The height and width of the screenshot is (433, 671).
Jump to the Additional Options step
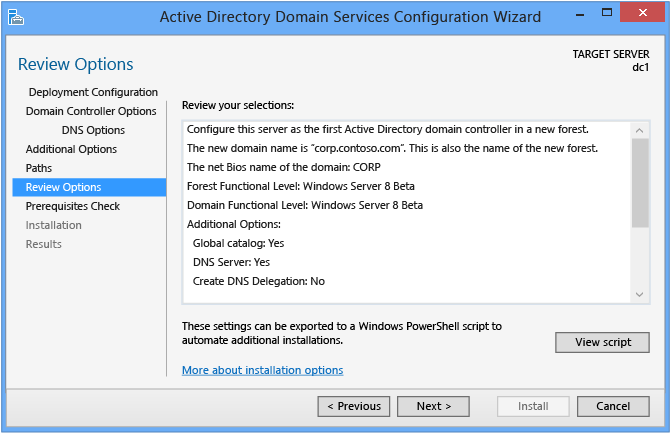(71, 149)
